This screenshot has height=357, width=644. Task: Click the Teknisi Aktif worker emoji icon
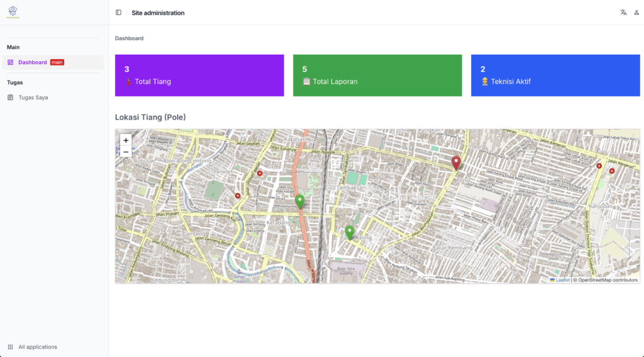click(x=485, y=81)
